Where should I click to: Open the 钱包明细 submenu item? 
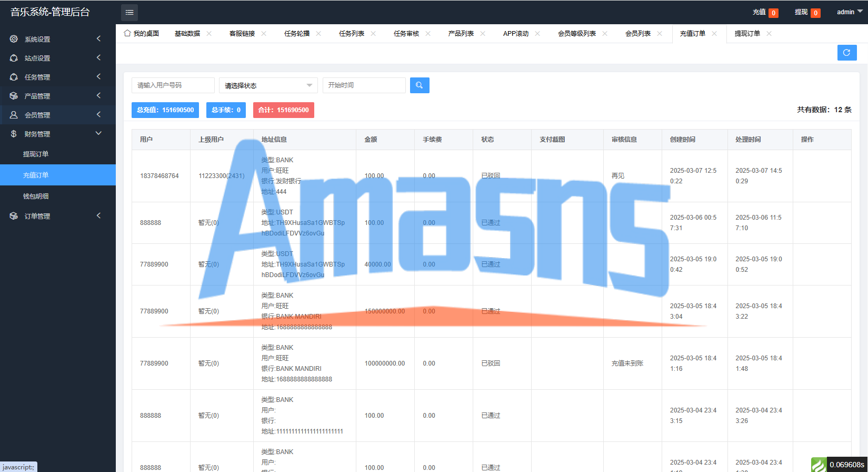coord(58,196)
